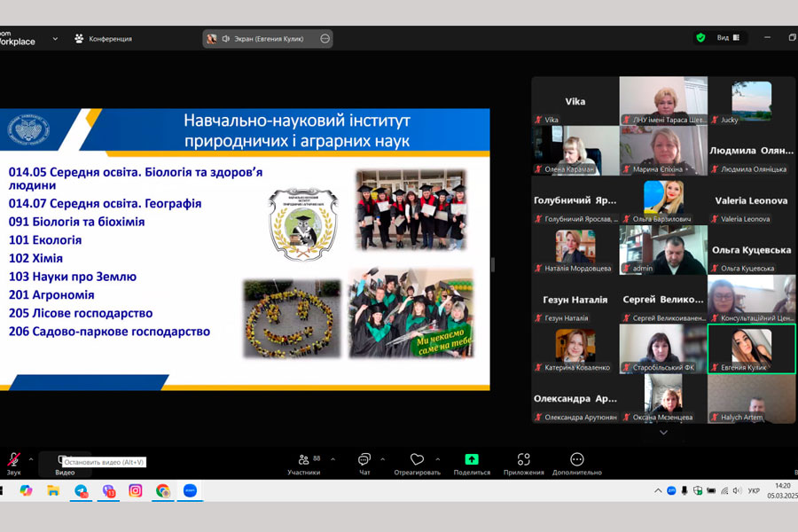Viewport: 798px width, 532px height.
Task: Open Instagram from the Windows taskbar
Action: tap(136, 490)
